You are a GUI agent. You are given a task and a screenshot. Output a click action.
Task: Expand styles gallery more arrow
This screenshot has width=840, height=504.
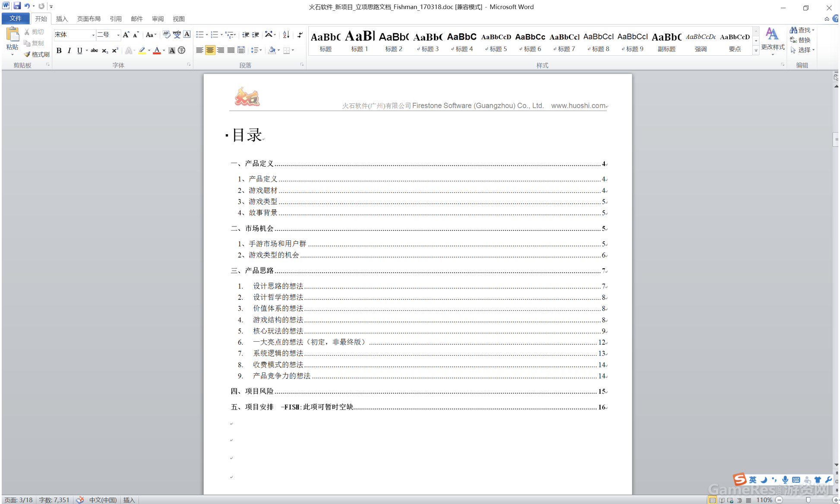[x=756, y=50]
